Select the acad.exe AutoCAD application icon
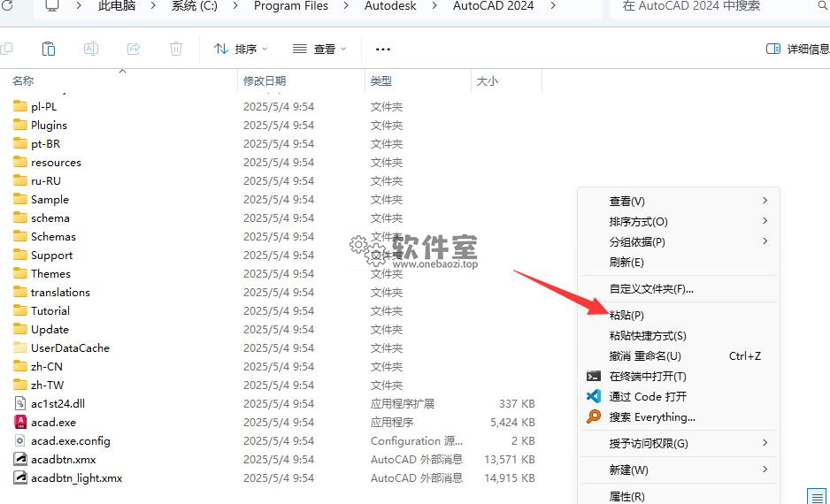 [20, 422]
